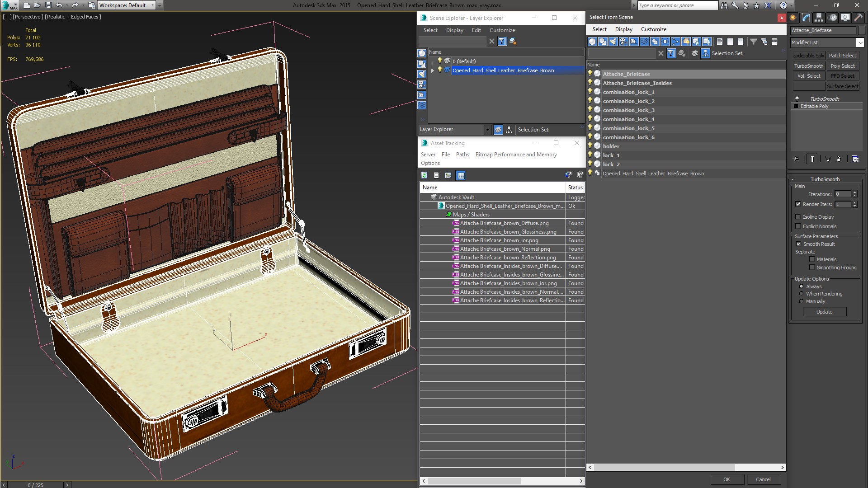Click Cancel in Select From Scene dialog
868x488 pixels.
click(x=763, y=479)
